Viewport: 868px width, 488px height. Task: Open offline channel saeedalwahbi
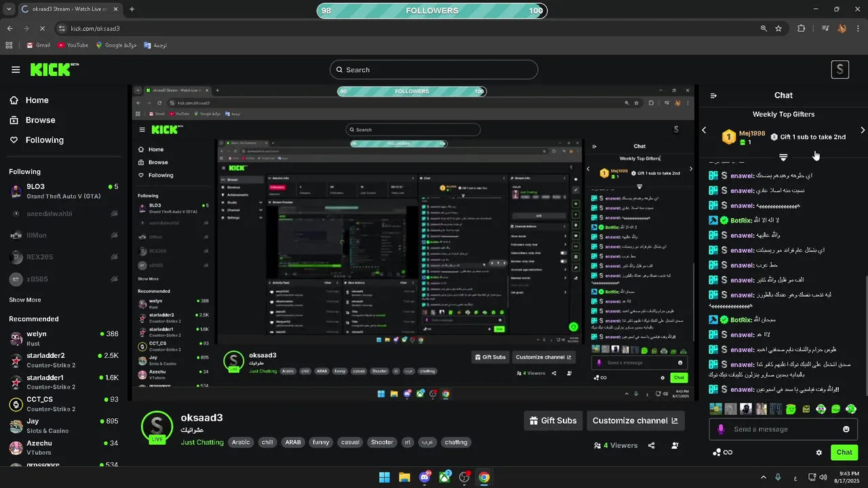tap(64, 213)
